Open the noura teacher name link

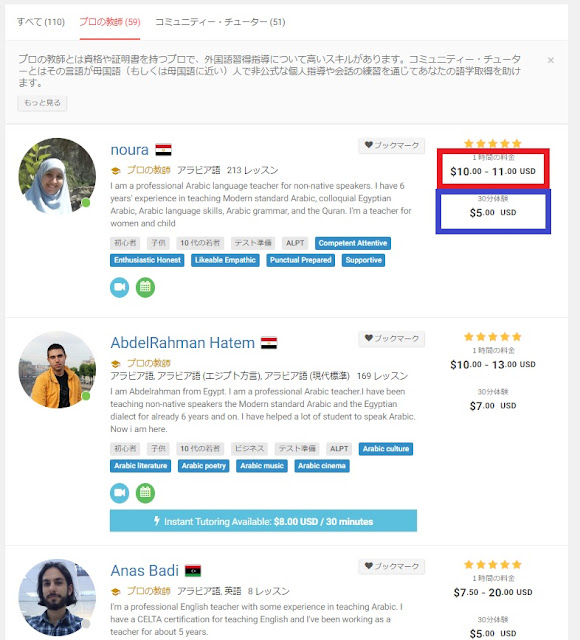click(129, 150)
